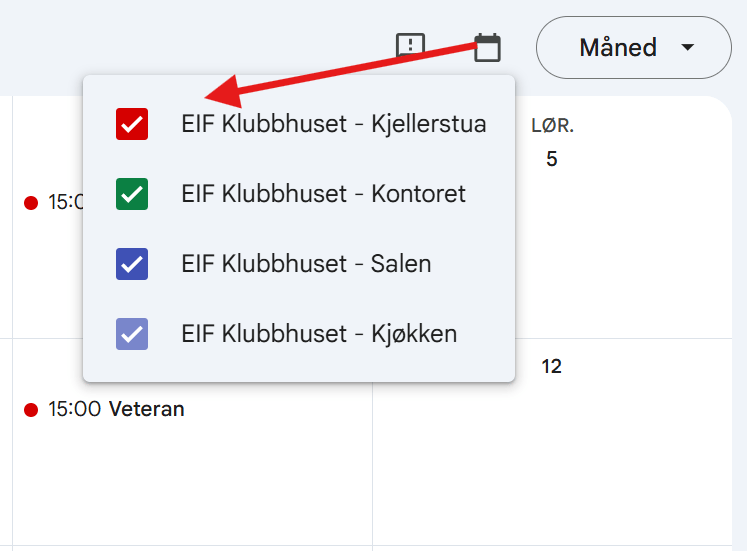Click the calendar list icon
This screenshot has width=747, height=551.
click(x=487, y=48)
